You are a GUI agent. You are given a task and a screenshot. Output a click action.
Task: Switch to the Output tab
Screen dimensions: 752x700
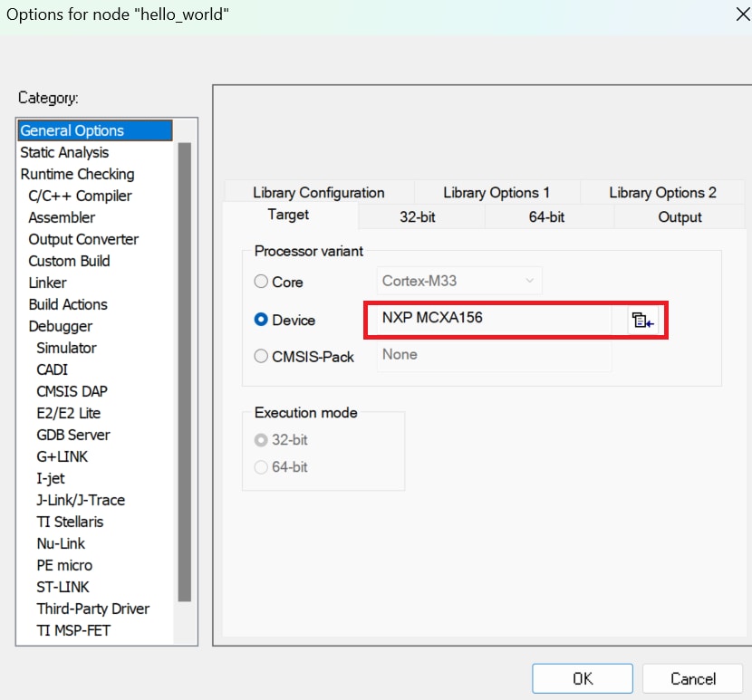click(680, 216)
